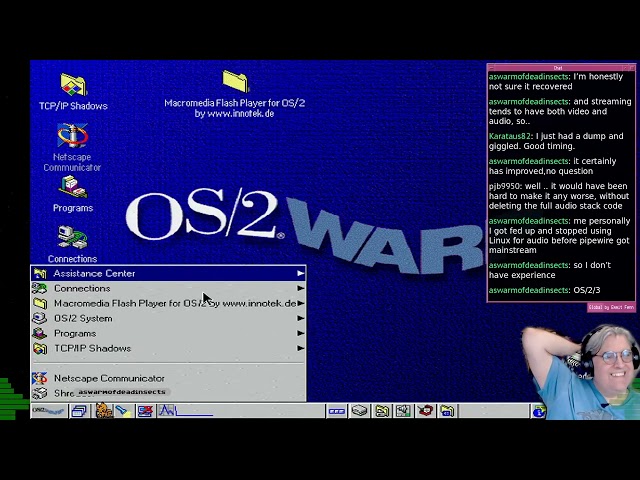Click the information globe icon on the WarpCenter
Screen dimensions: 640x480
coord(538,411)
